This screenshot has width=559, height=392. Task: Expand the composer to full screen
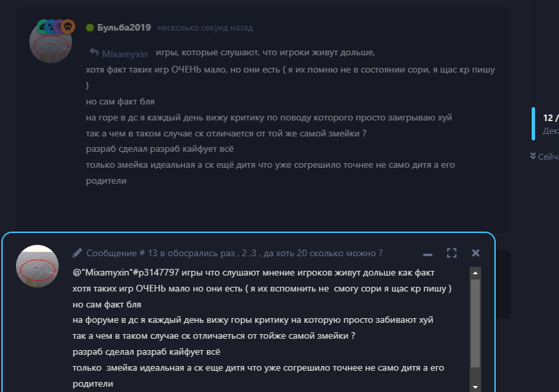tap(452, 253)
